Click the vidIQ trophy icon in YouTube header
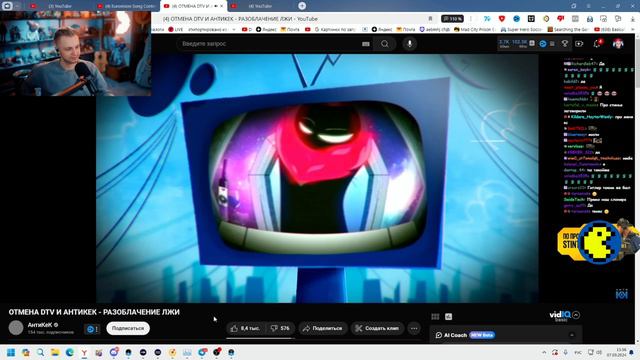The image size is (640, 360). [565, 44]
